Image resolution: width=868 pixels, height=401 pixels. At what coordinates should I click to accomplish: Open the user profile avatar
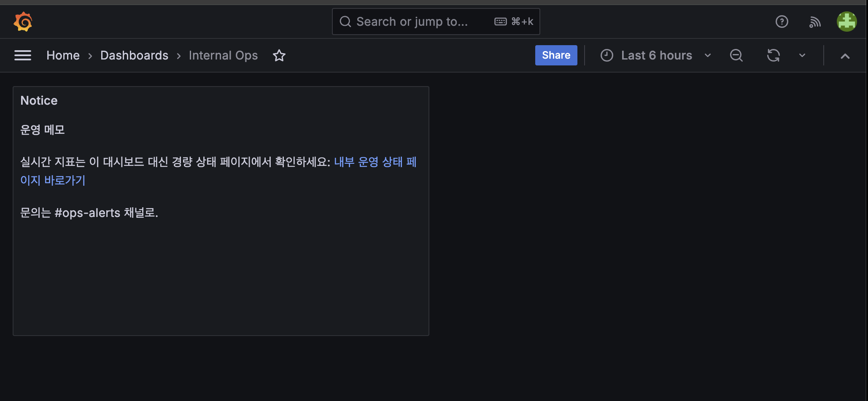pos(846,22)
